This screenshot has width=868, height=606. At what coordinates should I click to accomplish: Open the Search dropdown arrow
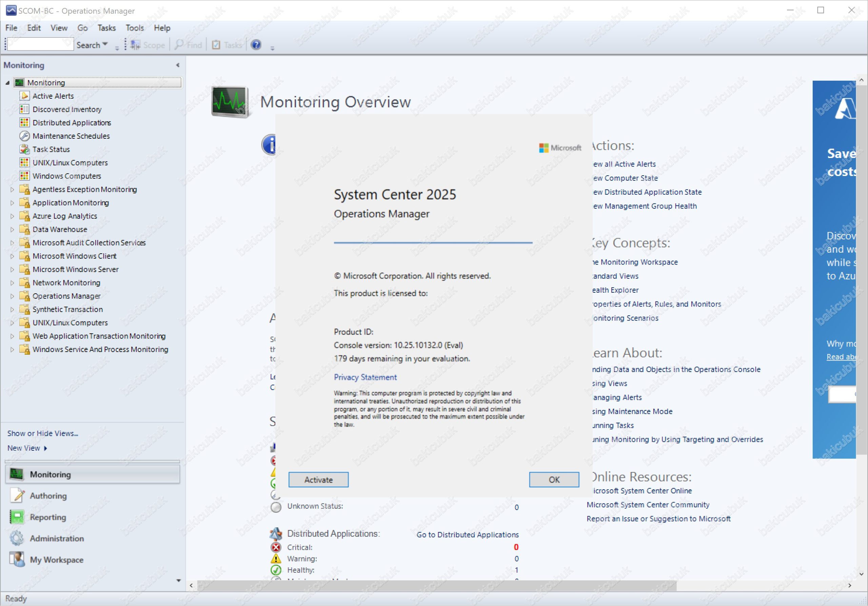(x=105, y=44)
